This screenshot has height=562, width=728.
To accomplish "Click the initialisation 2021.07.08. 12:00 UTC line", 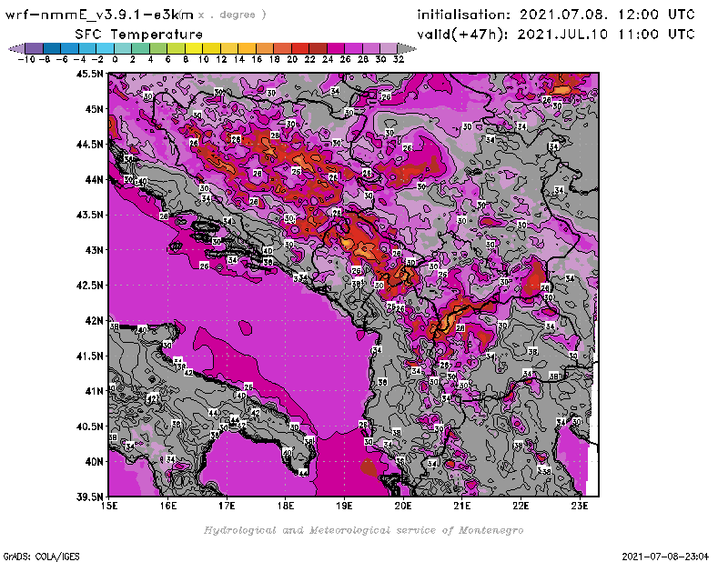I will [556, 15].
